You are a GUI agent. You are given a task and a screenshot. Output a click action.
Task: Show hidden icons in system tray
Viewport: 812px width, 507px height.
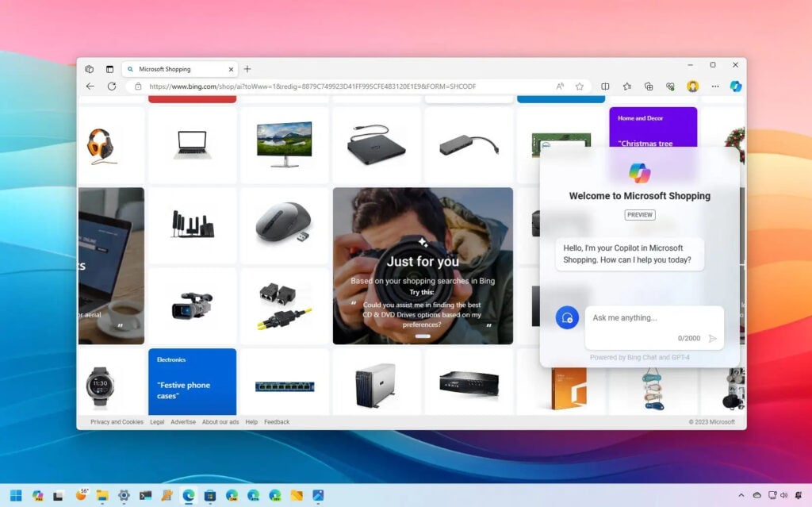pyautogui.click(x=741, y=496)
